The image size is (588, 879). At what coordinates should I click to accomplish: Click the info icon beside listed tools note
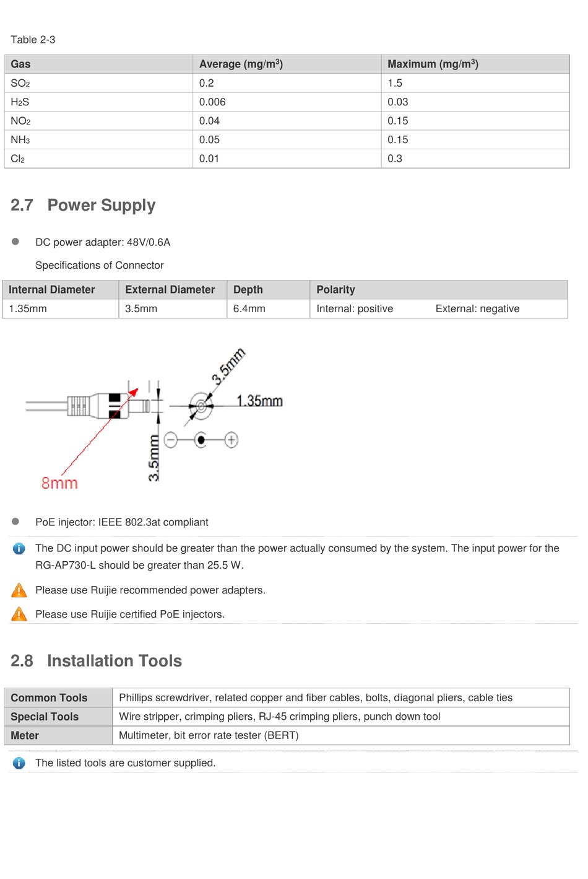coord(19,763)
